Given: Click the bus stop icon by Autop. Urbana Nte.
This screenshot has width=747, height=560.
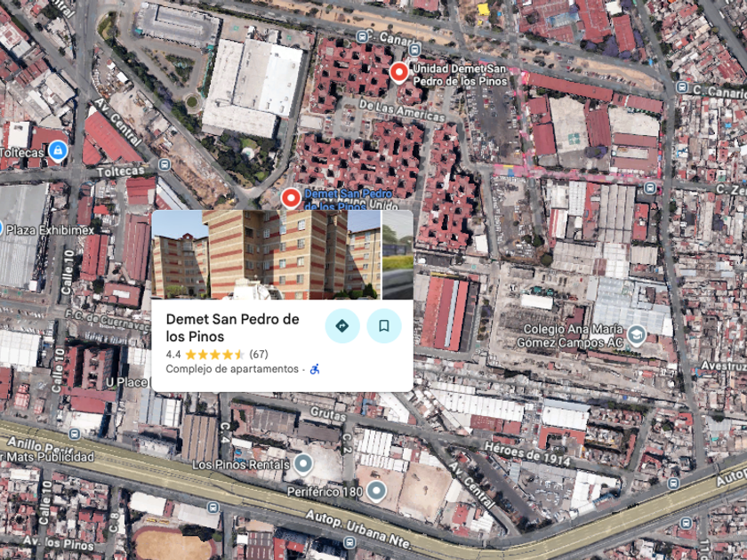Looking at the screenshot, I should [349, 542].
